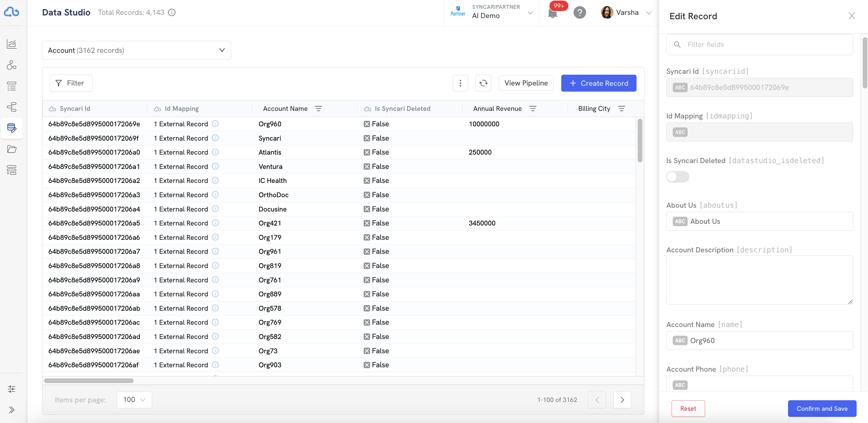The width and height of the screenshot is (868, 423).
Task: Open the analytics chart sidebar icon
Action: point(11,44)
